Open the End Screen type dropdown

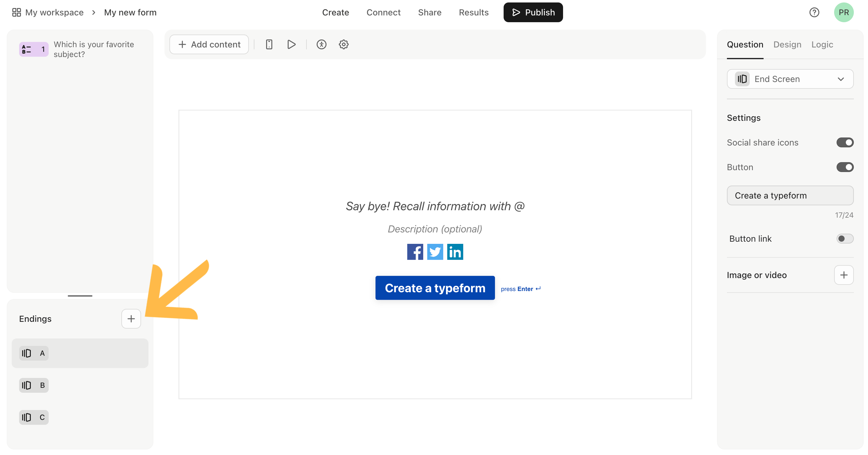tap(790, 79)
